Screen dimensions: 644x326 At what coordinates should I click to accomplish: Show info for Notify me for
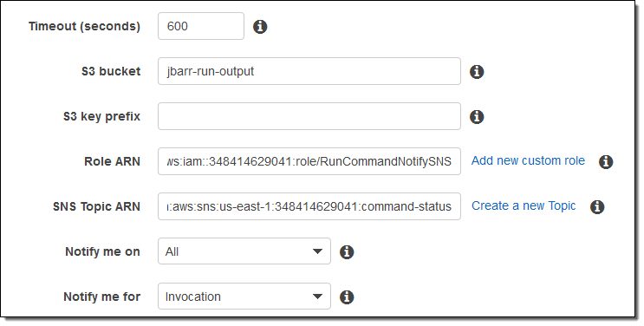click(347, 297)
